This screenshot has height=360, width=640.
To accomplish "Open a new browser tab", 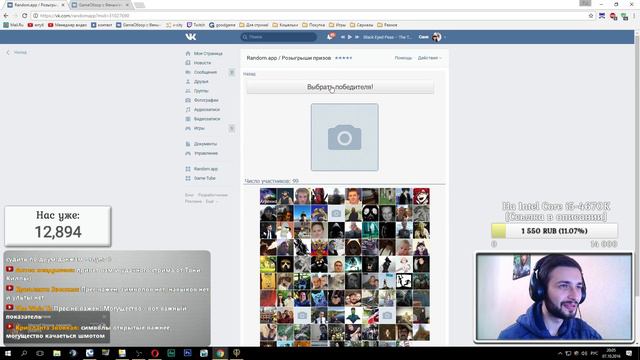I will coord(139,5).
